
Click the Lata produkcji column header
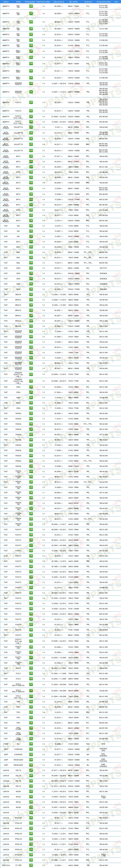pyautogui.click(x=58, y=2)
